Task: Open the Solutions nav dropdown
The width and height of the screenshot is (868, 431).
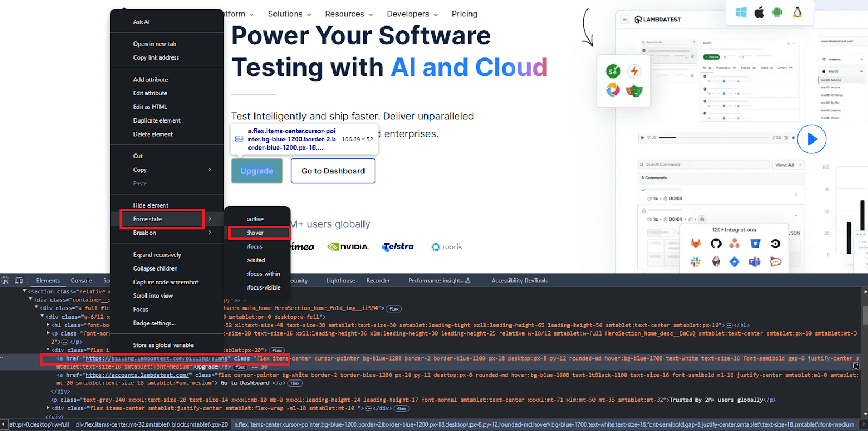Action: tap(290, 14)
